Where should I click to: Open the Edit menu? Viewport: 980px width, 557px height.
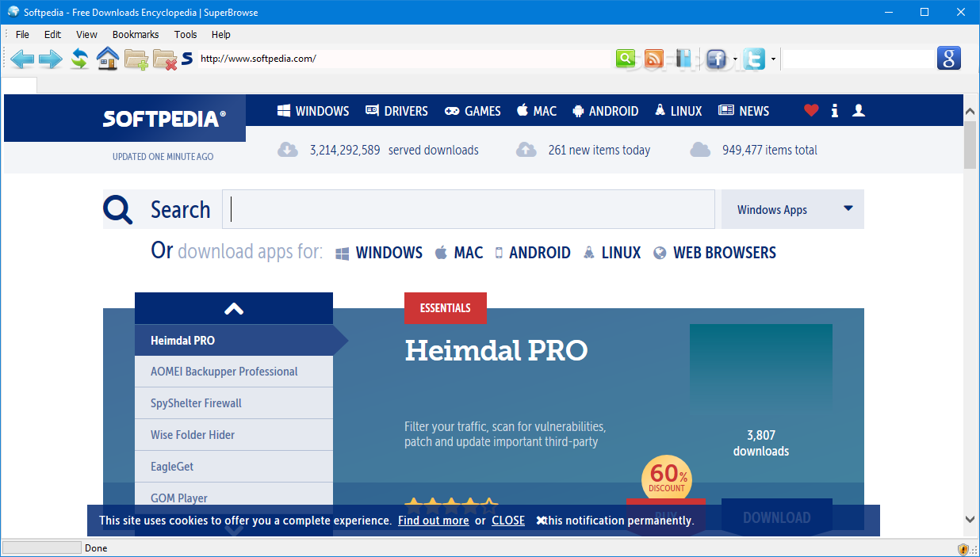click(x=52, y=34)
